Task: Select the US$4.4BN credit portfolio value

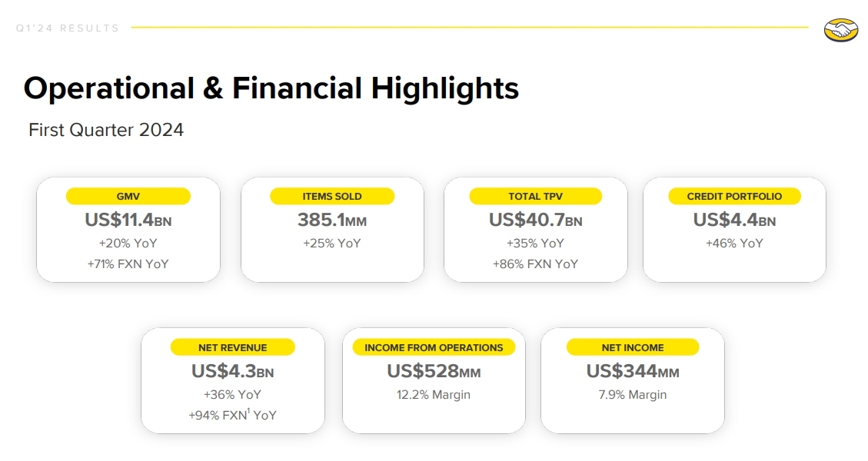Action: click(734, 221)
